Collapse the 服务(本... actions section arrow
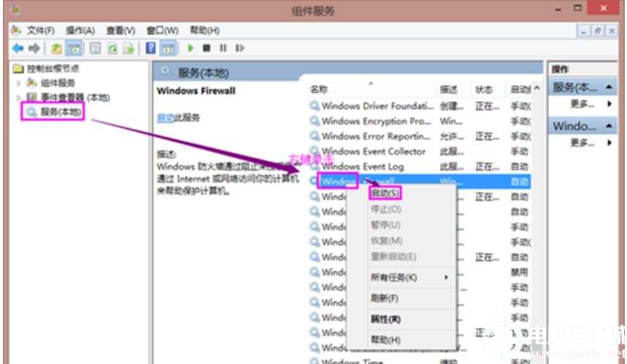This screenshot has height=364, width=627. [609, 87]
